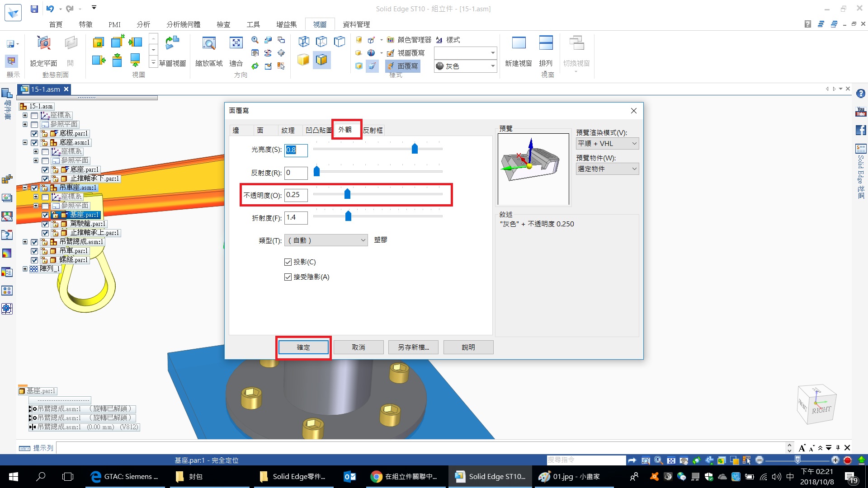The height and width of the screenshot is (488, 868).
Task: Click the 確定 button
Action: point(303,347)
